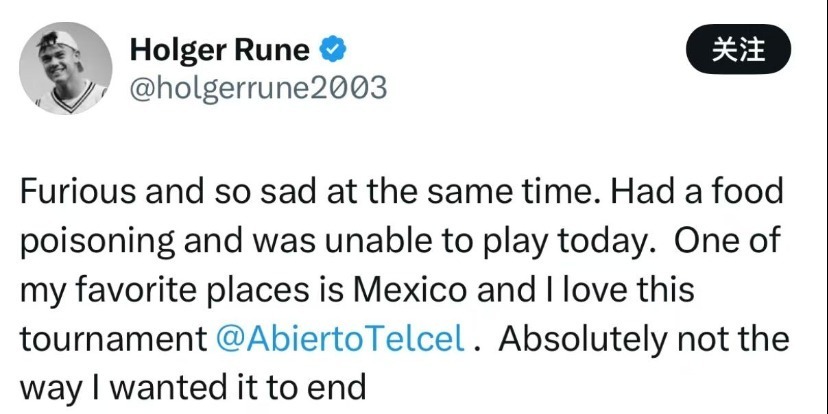Click Holger Rune's profile avatar photo
Image resolution: width=828 pixels, height=414 pixels.
point(65,68)
